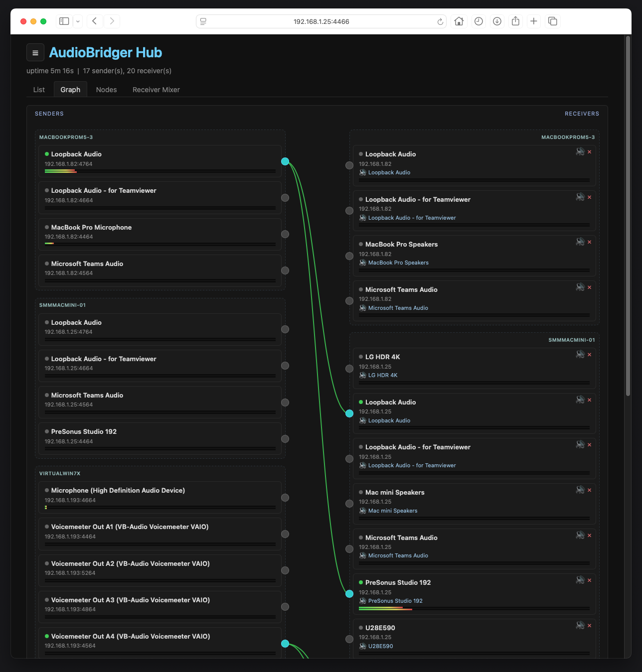
Task: Open the U28E590 output device link
Action: tap(380, 646)
